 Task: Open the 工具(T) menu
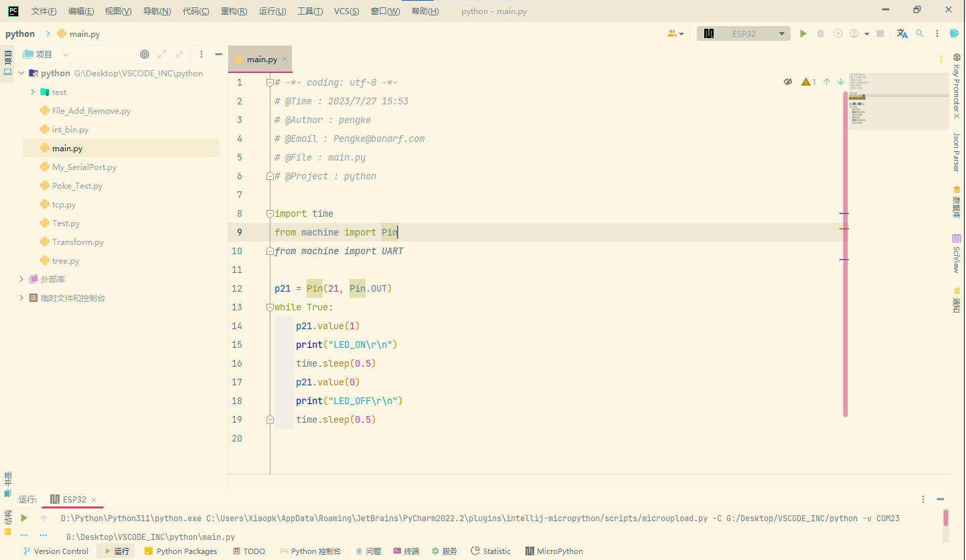point(310,11)
